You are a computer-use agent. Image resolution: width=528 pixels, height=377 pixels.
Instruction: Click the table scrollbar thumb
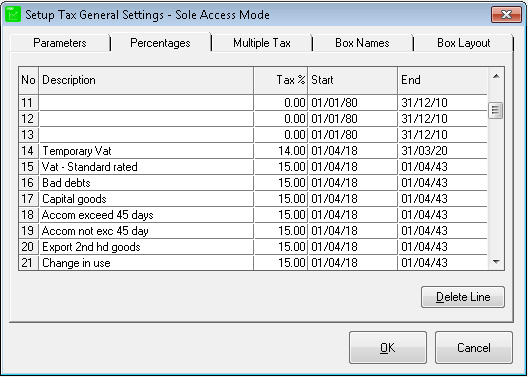pos(495,110)
